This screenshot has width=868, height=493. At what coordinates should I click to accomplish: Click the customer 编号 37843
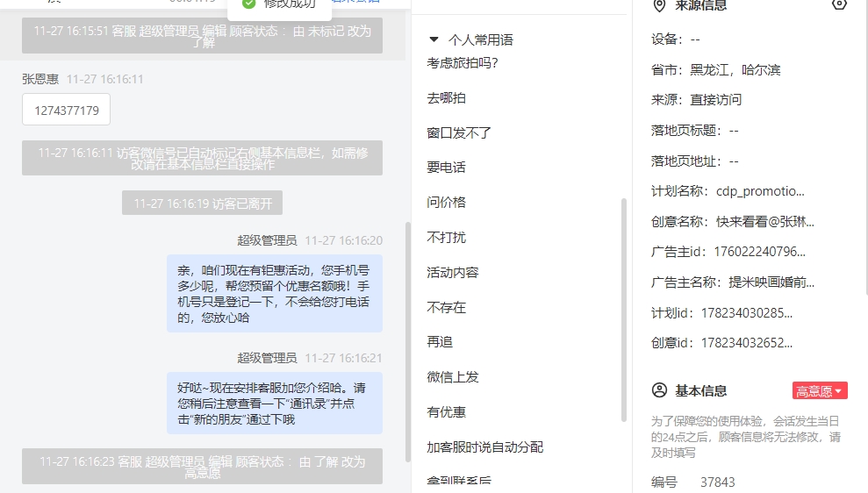(717, 482)
